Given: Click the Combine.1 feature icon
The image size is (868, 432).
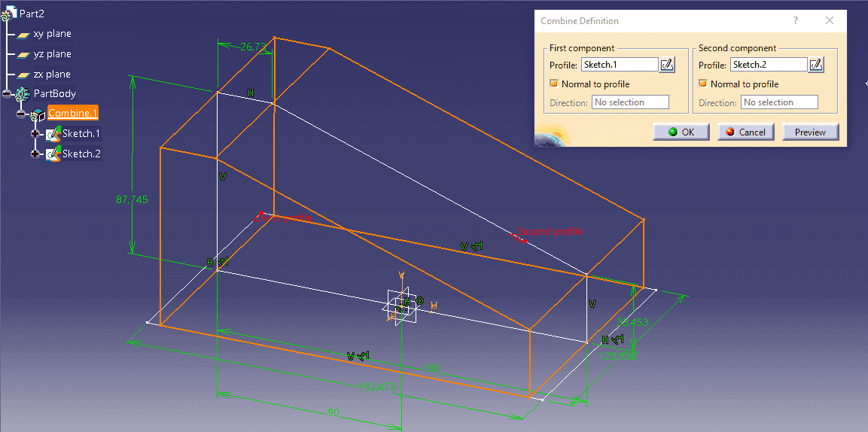Looking at the screenshot, I should tap(38, 114).
